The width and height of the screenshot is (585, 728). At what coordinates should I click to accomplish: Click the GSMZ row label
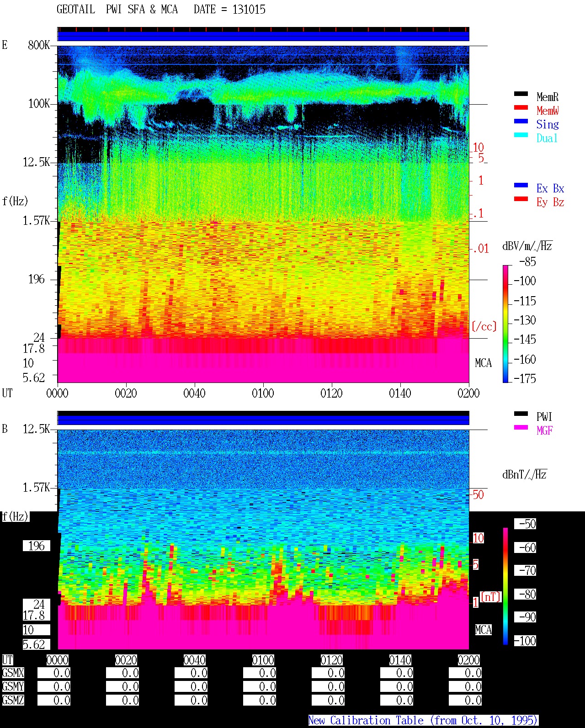pos(13,701)
